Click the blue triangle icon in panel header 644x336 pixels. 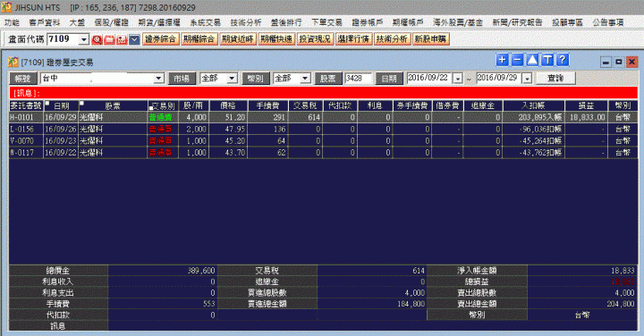[x=532, y=60]
